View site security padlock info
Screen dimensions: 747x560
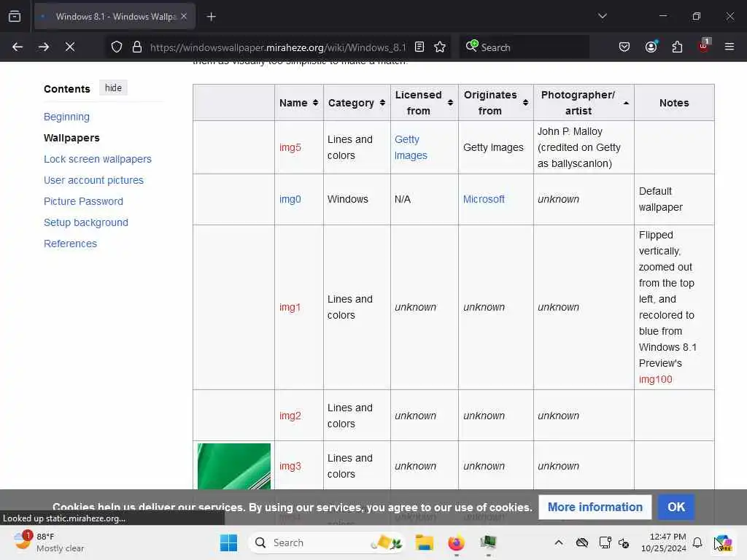(x=136, y=47)
